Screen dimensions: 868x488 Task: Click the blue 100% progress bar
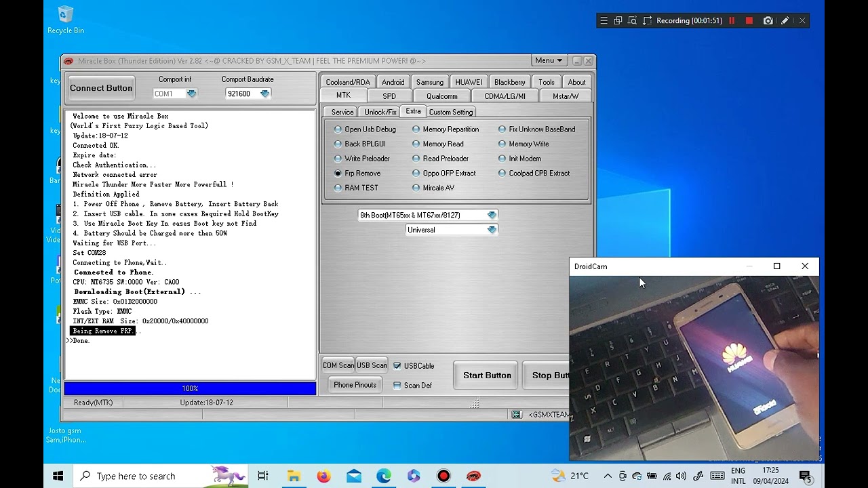click(x=190, y=388)
